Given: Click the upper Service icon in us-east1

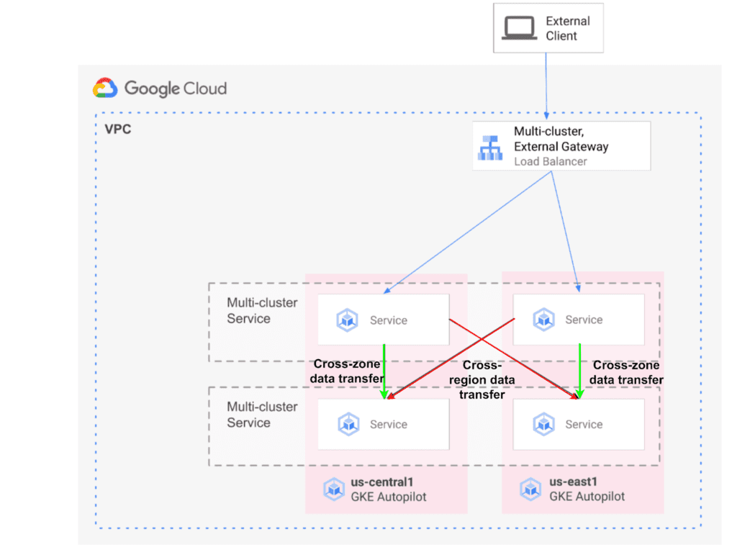Looking at the screenshot, I should tap(543, 320).
